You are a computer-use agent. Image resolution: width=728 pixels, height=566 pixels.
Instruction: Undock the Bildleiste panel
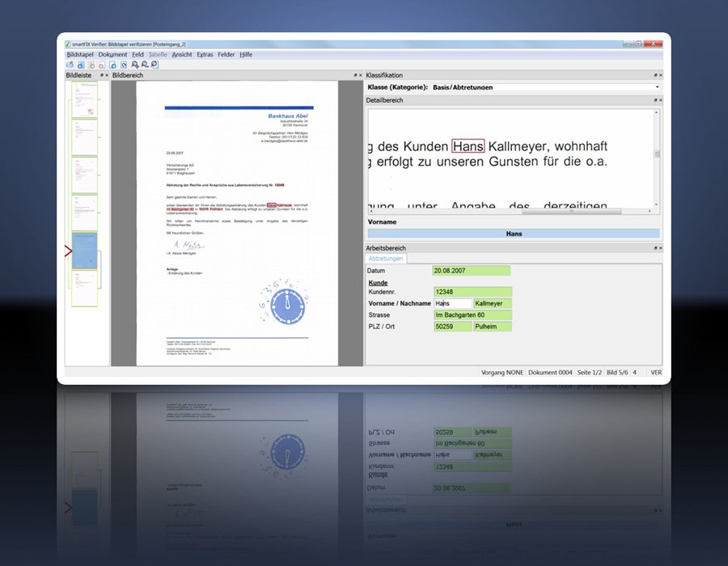[x=102, y=75]
